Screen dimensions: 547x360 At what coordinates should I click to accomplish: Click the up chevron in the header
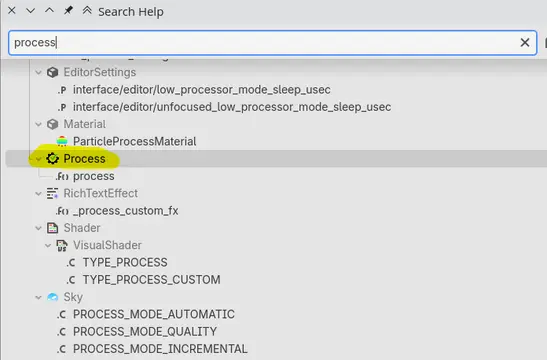coord(49,10)
